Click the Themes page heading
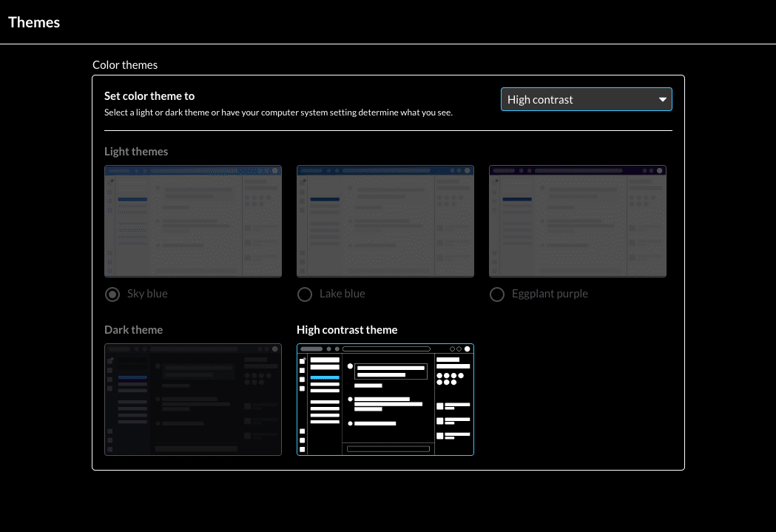The width and height of the screenshot is (776, 532). pos(34,22)
